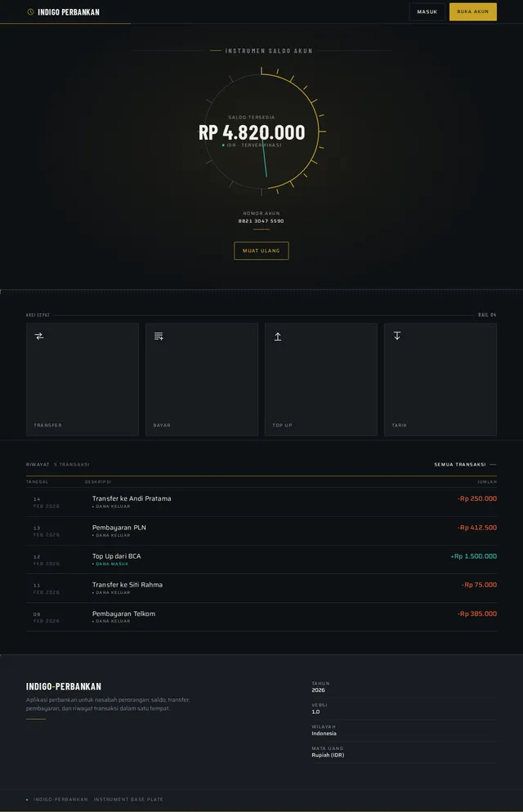Click the Jumlah column header

[487, 482]
